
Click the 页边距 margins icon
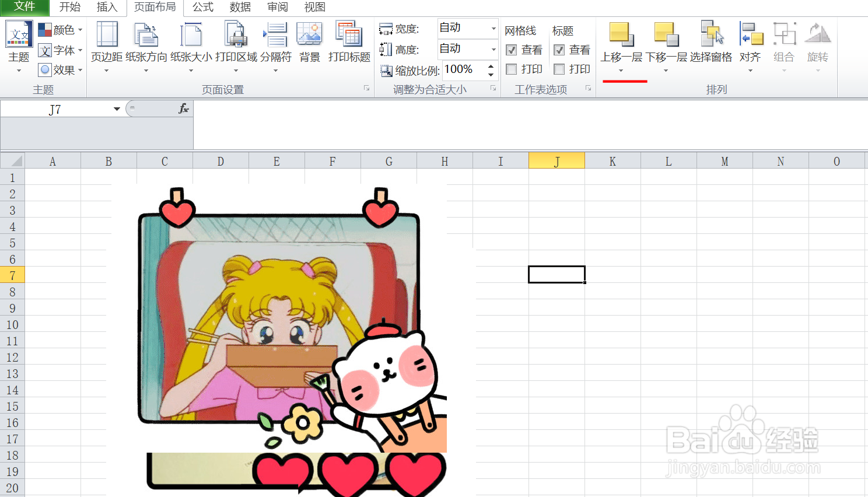107,34
